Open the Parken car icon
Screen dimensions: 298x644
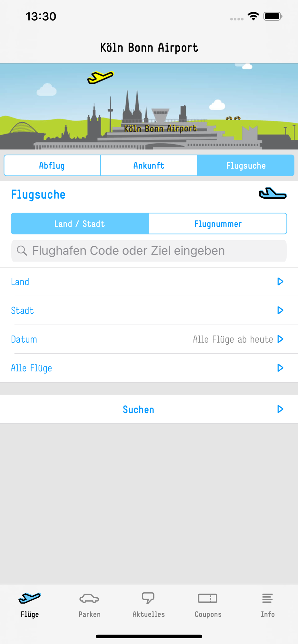pos(89,598)
